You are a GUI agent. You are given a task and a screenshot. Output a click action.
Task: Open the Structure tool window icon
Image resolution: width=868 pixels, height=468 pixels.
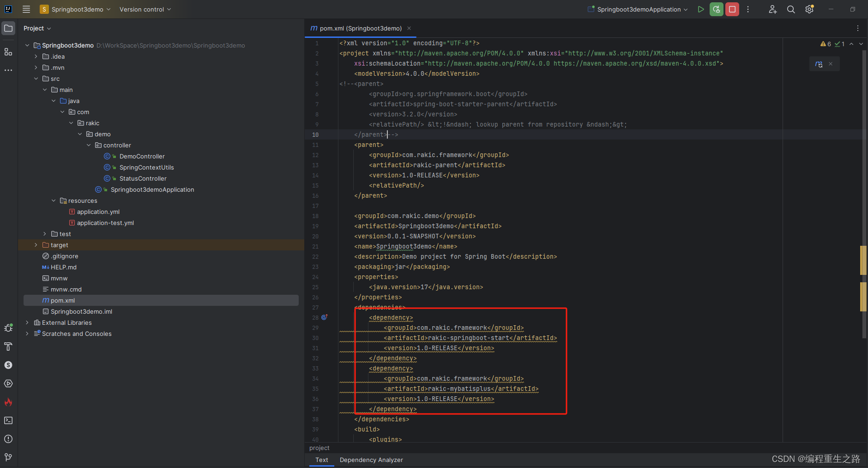point(8,52)
